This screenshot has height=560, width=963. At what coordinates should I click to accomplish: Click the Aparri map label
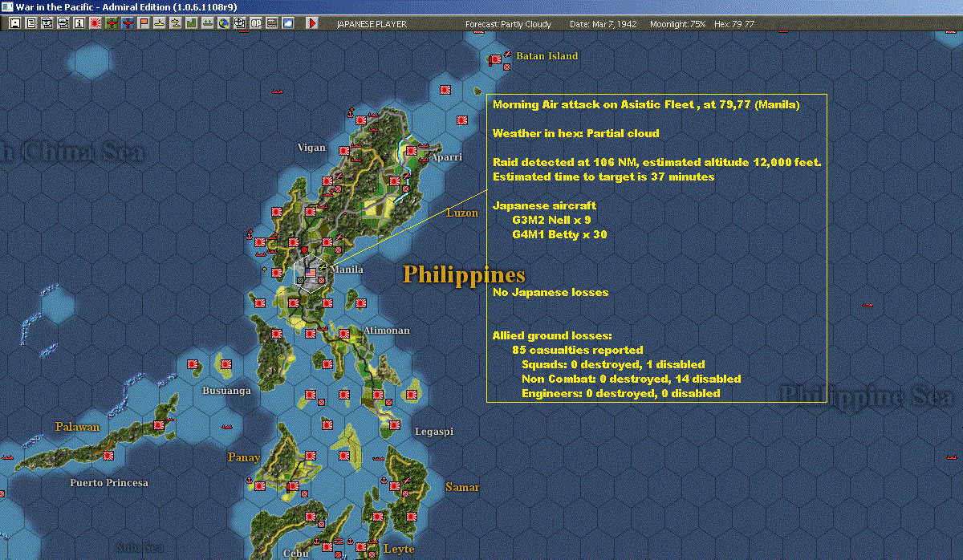pyautogui.click(x=447, y=157)
